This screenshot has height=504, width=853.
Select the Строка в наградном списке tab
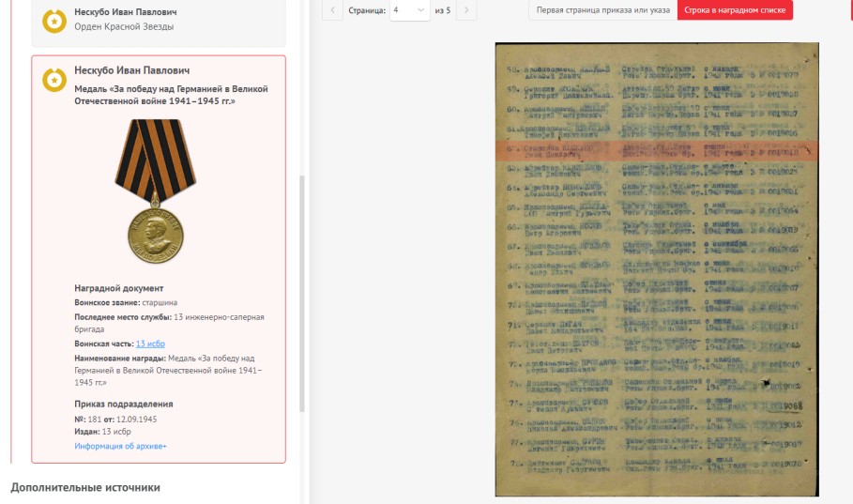(735, 10)
